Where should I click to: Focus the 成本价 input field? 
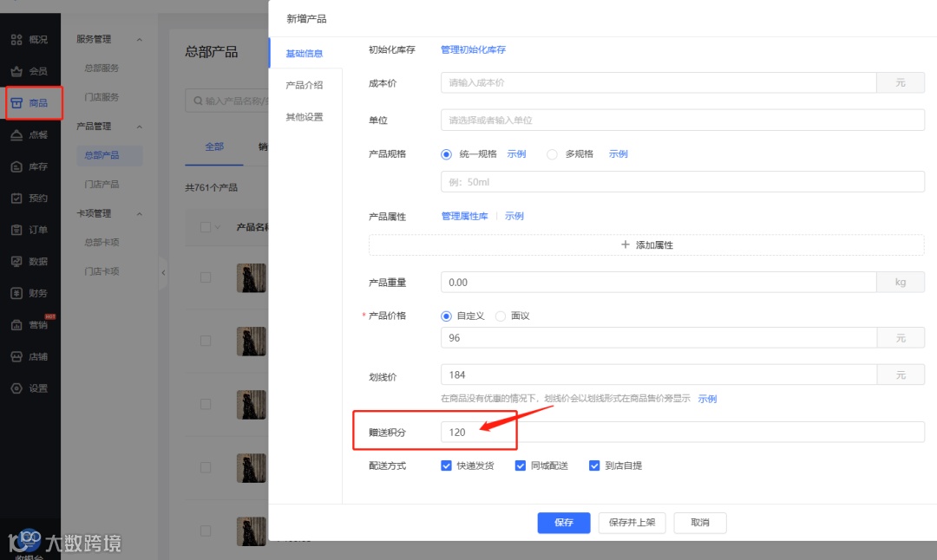[x=659, y=83]
